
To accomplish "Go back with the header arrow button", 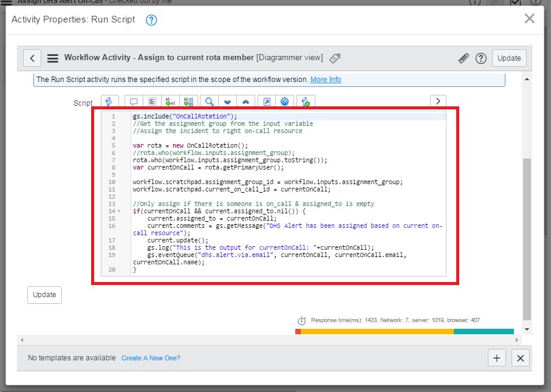I will point(32,58).
